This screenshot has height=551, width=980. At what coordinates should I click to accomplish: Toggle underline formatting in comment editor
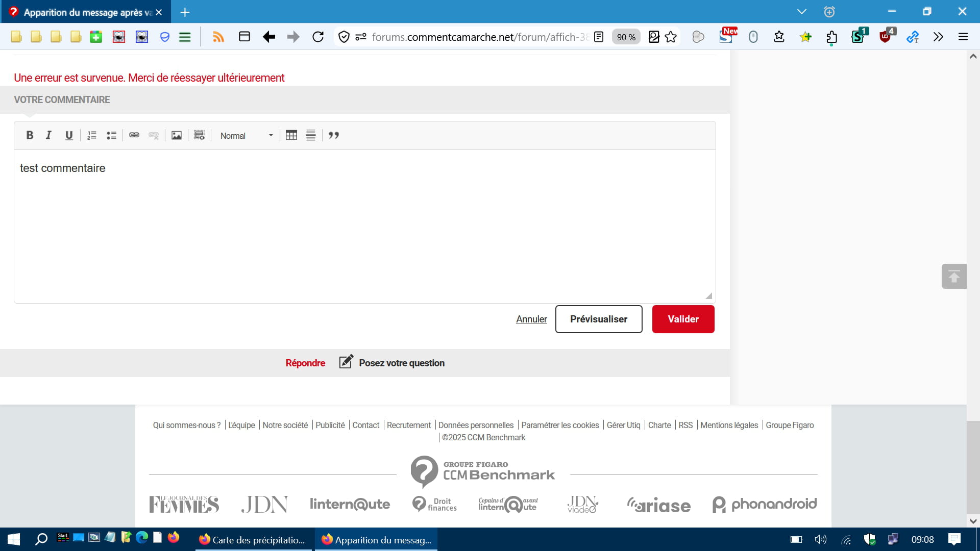coord(69,135)
